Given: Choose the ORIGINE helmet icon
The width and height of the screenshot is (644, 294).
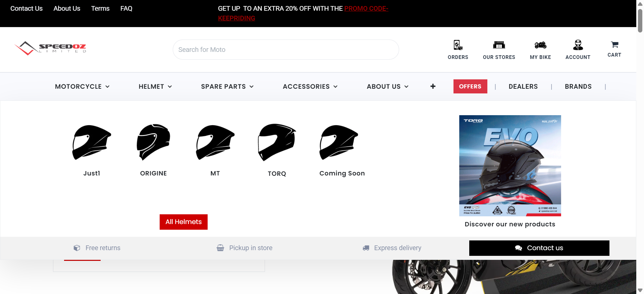Looking at the screenshot, I should pyautogui.click(x=153, y=142).
